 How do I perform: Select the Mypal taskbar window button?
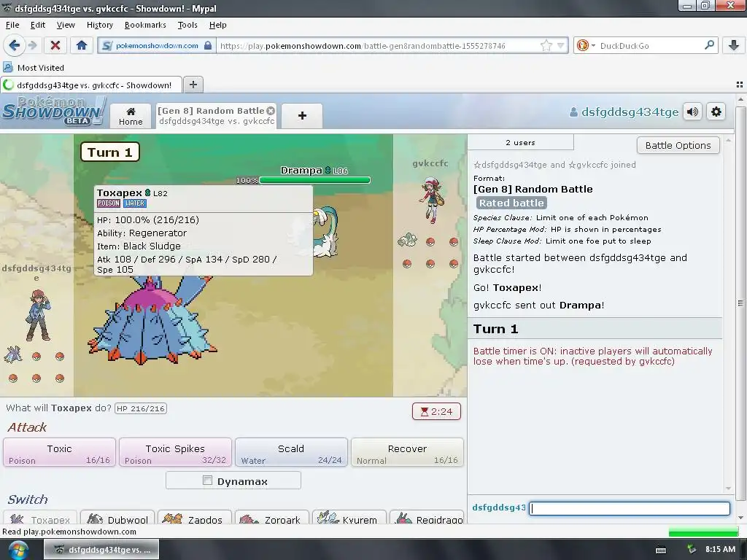tap(101, 550)
